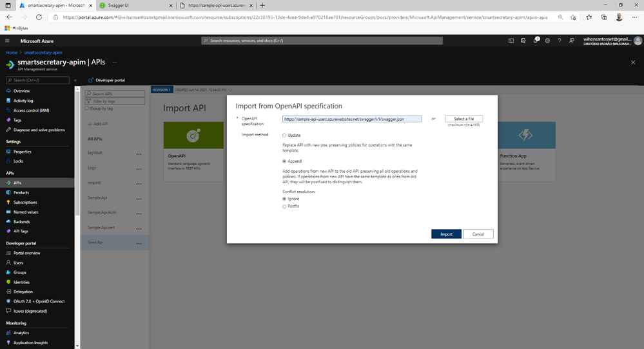The image size is (644, 349).
Task: Open more options for Sample.Api.cert
Action: point(139,228)
